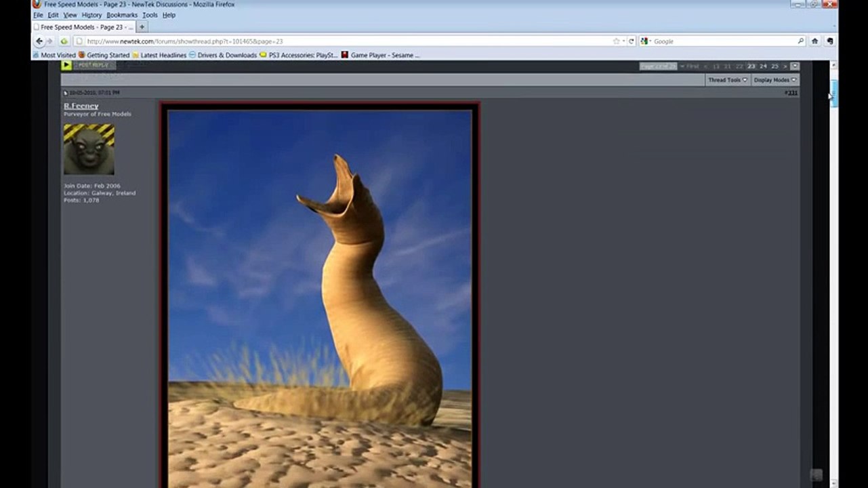868x488 pixels.
Task: Open the Drivers & Downloads bookmark
Action: click(223, 55)
